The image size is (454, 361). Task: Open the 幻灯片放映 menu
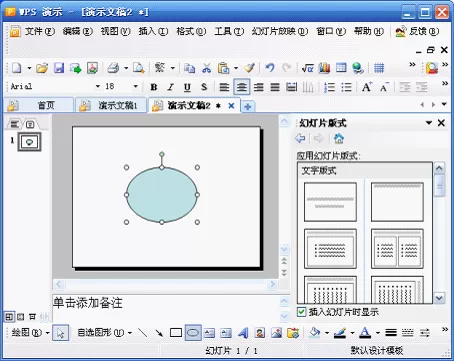tap(280, 31)
